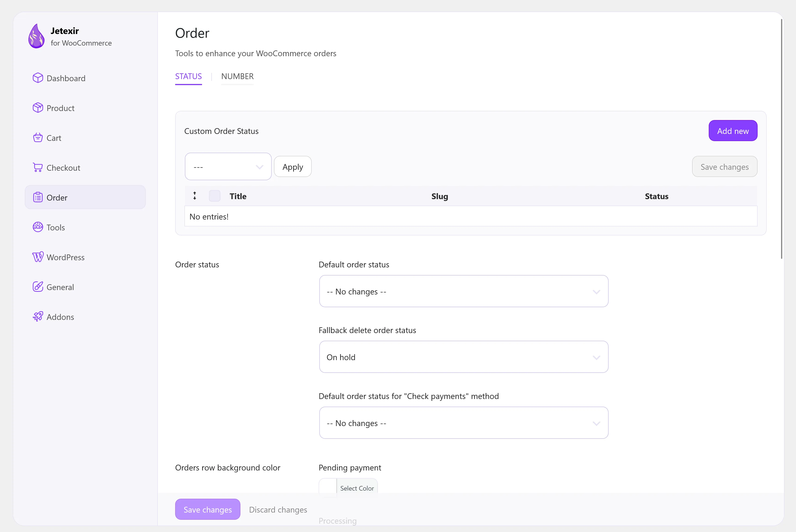Click the 'Order status' section label
Viewport: 796px width, 532px height.
(197, 264)
